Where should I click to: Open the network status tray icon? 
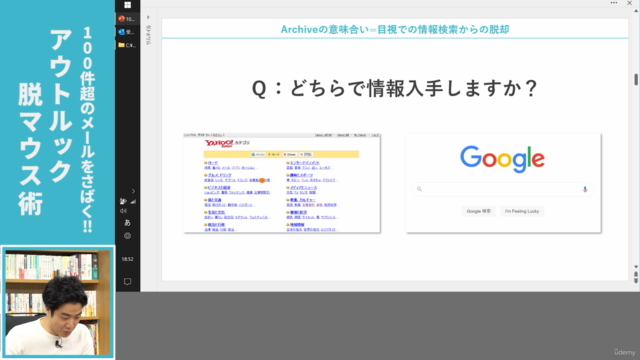(x=123, y=201)
